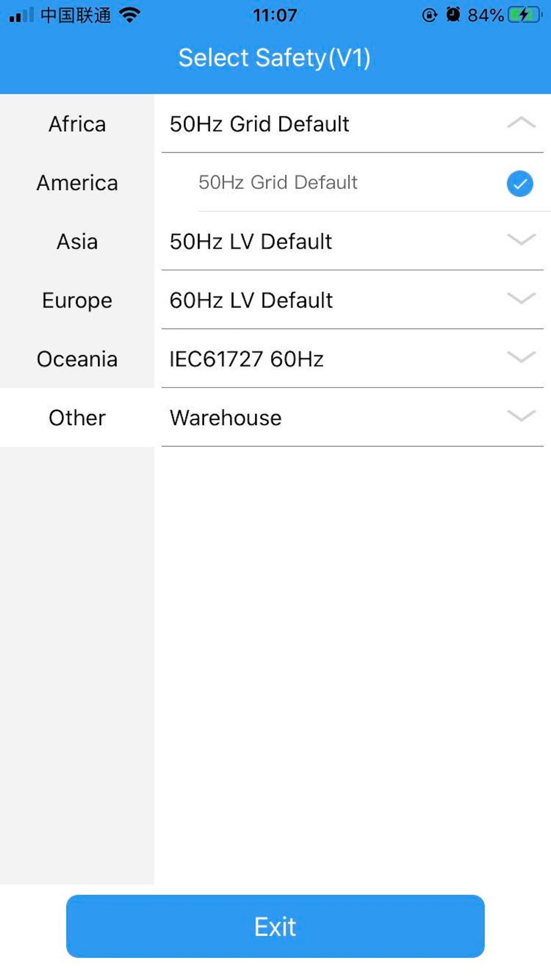Switch to the America region tab
The height and width of the screenshot is (980, 551).
pyautogui.click(x=77, y=183)
